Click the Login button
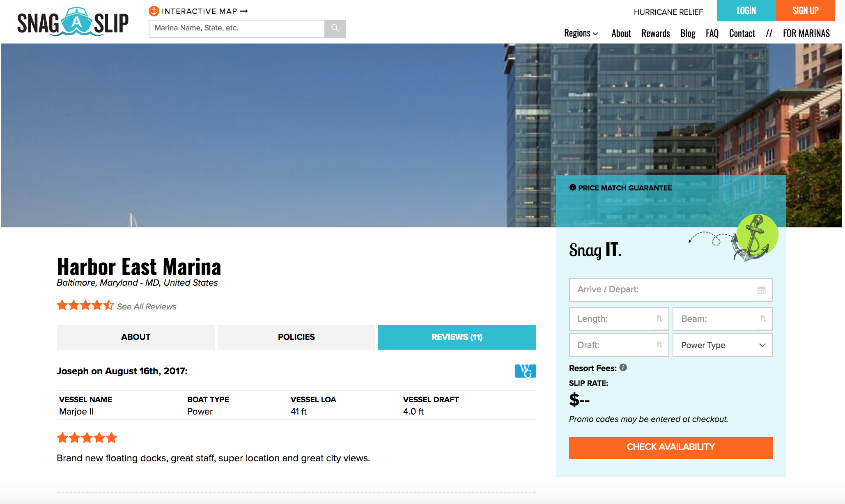 tap(746, 11)
